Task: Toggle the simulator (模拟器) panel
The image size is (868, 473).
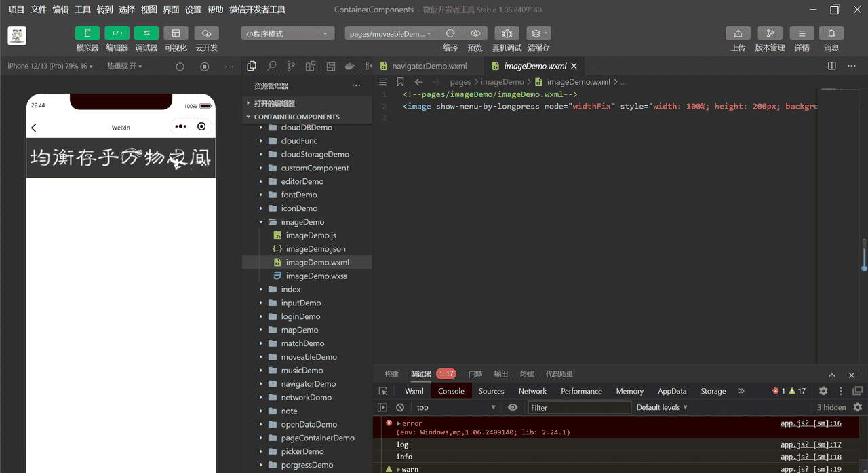Action: click(87, 33)
